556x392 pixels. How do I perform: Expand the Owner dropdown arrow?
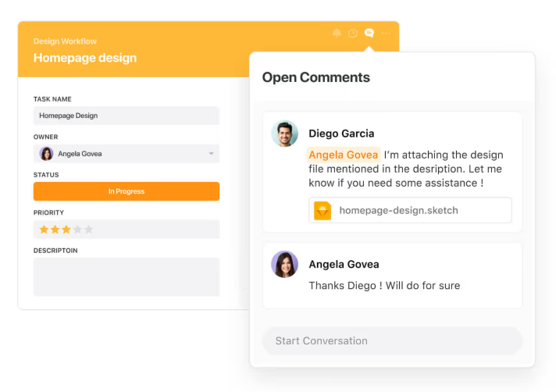click(211, 154)
